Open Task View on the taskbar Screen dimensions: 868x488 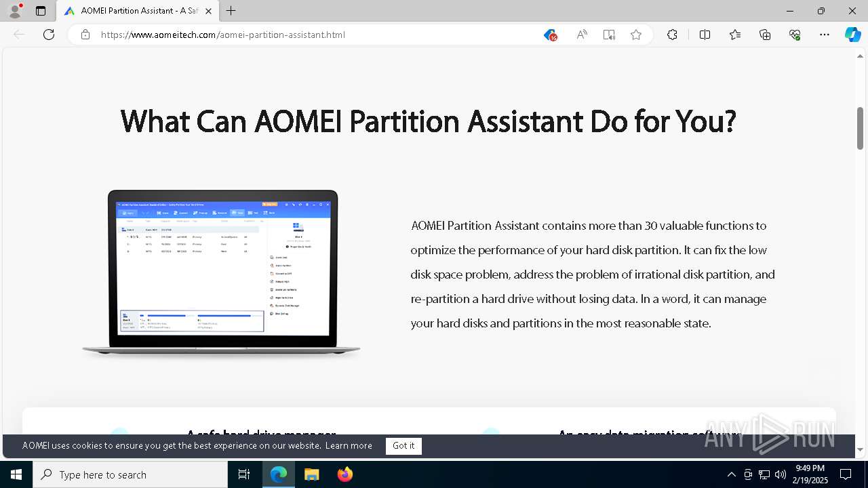click(244, 474)
